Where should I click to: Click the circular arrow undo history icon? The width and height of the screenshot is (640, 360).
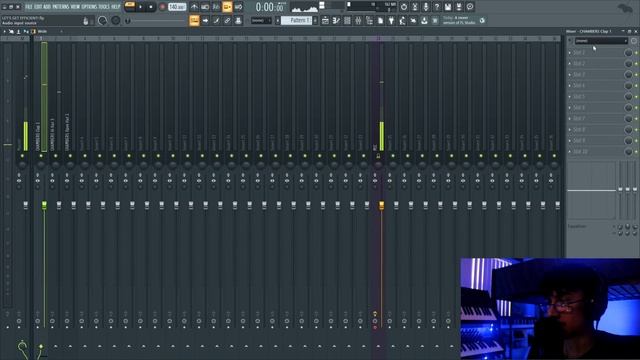tap(404, 7)
